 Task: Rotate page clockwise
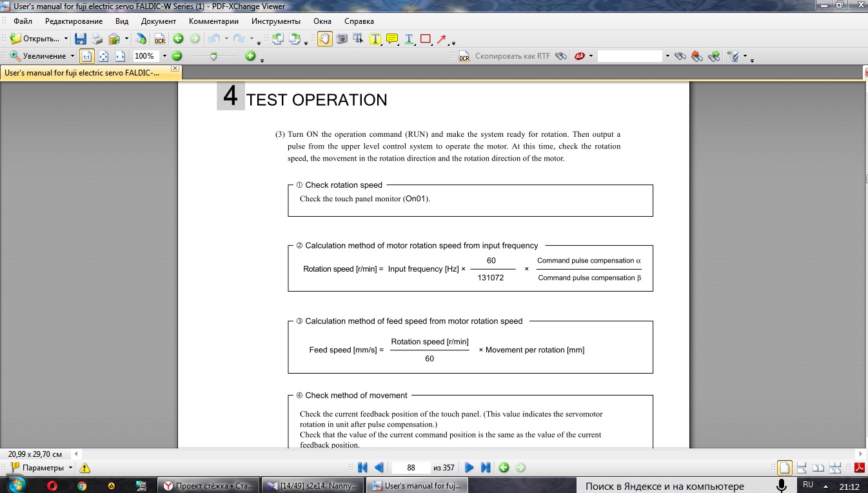click(295, 39)
